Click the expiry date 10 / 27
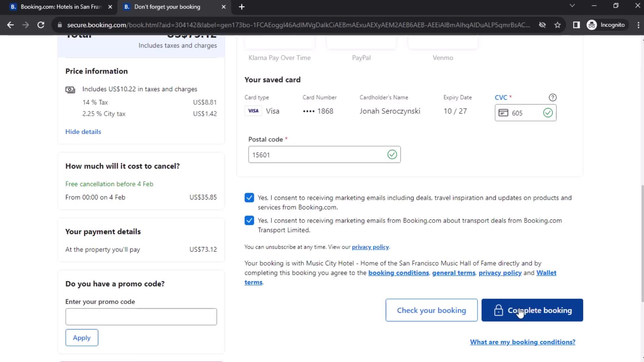 tap(455, 111)
